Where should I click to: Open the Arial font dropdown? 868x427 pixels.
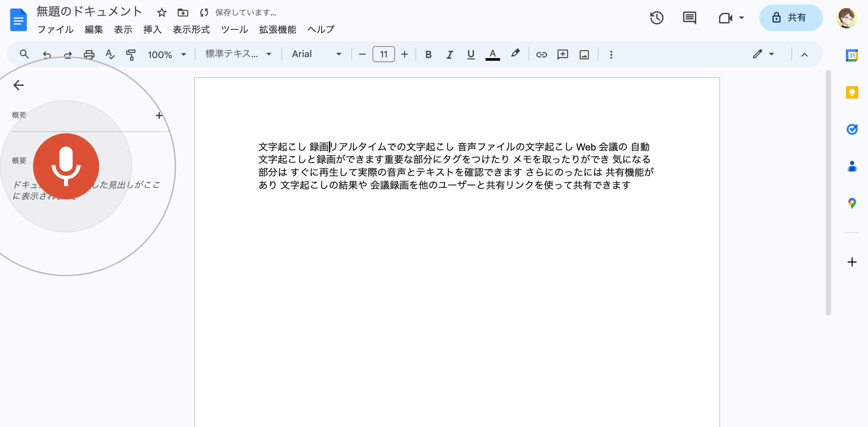click(x=316, y=54)
